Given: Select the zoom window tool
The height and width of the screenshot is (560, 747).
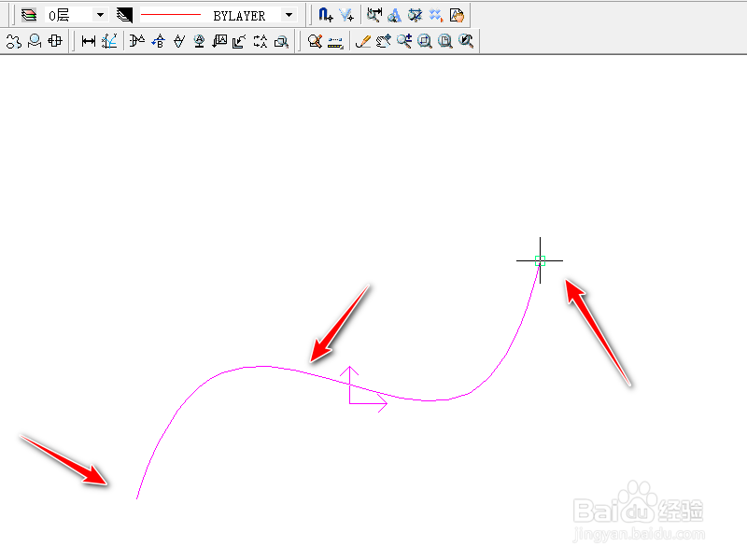Looking at the screenshot, I should pos(425,41).
